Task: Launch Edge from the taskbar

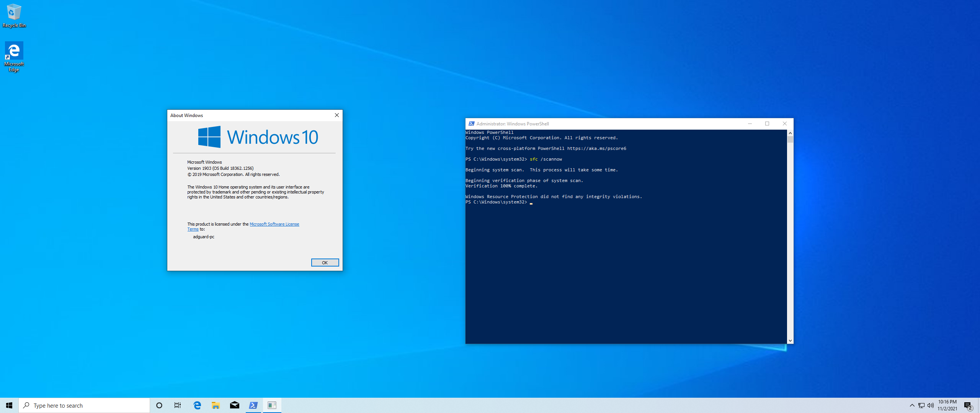Action: [197, 405]
